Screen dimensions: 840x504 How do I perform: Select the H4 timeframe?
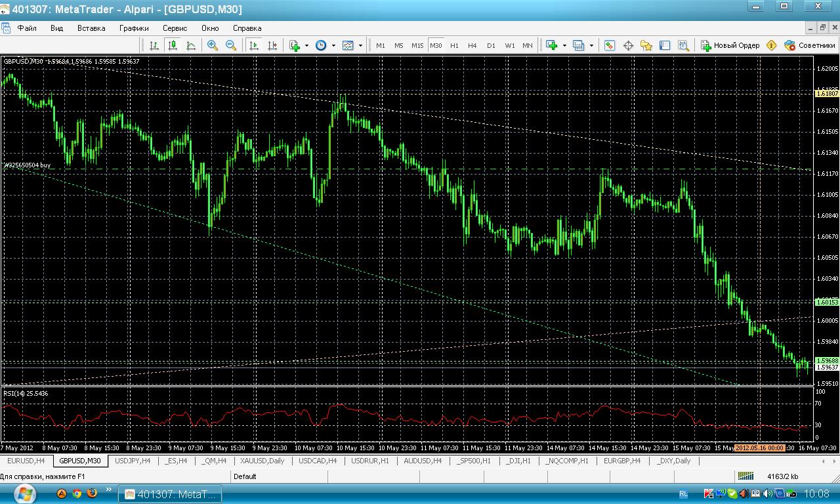[x=472, y=45]
